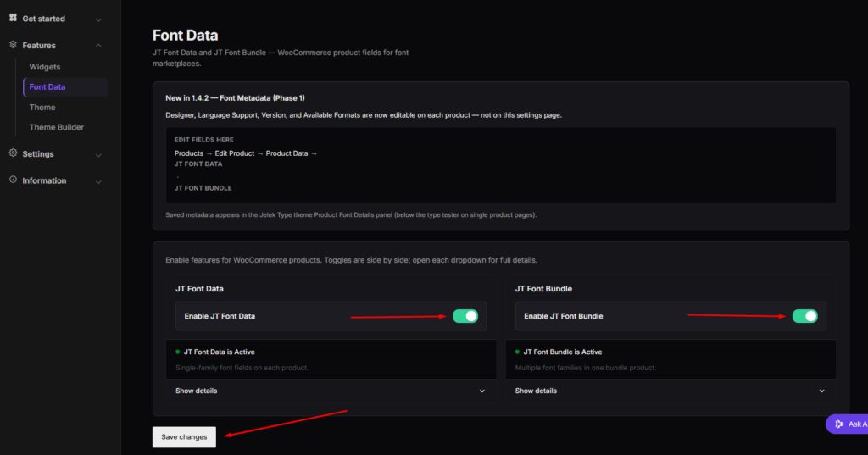
Task: Click the green dot beside JT Font Data is Active
Action: coord(178,352)
